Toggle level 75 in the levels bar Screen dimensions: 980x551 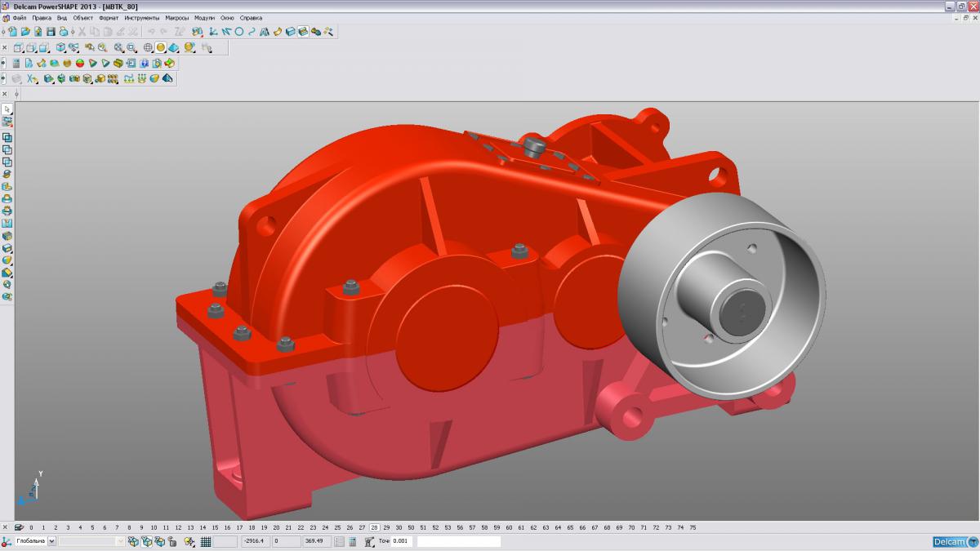pyautogui.click(x=693, y=527)
